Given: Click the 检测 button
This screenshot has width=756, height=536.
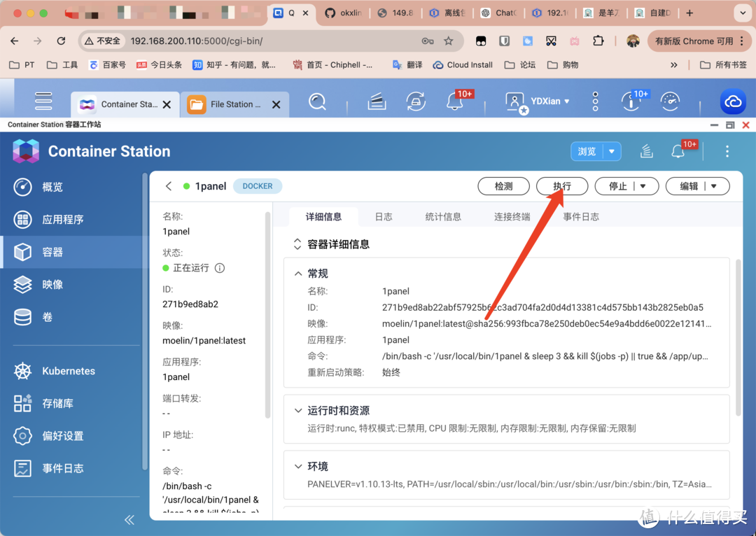Looking at the screenshot, I should click(x=503, y=186).
